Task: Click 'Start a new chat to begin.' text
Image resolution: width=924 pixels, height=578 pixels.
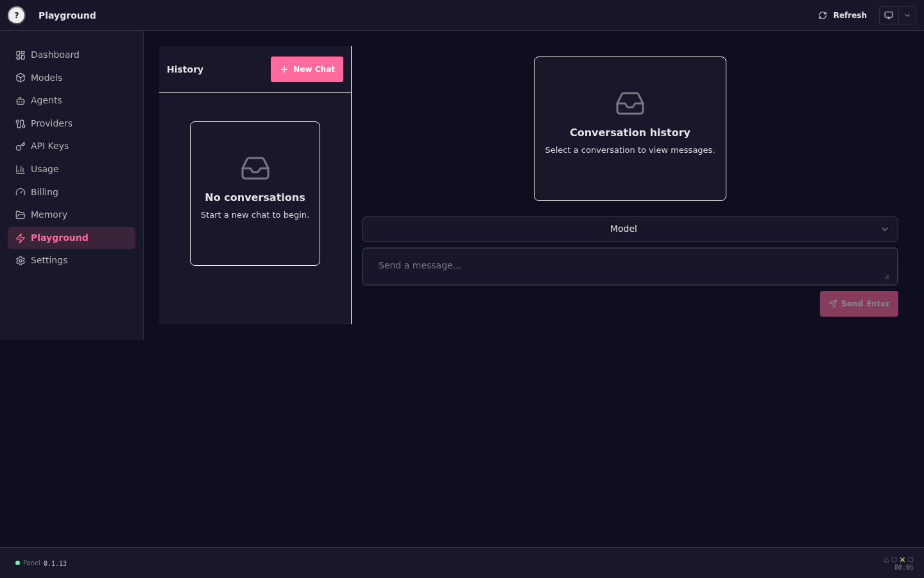Action: coord(255,215)
